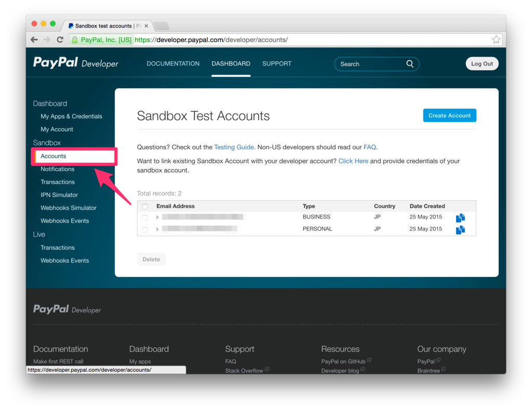Tick the select-all checkbox in table header

(x=145, y=207)
